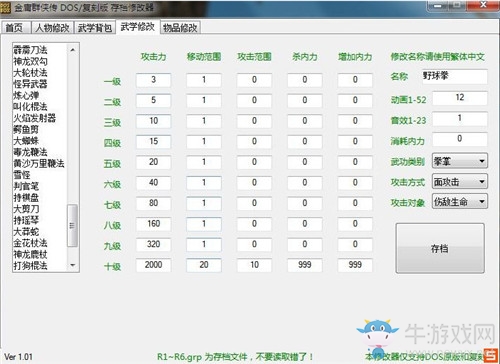The image size is (500, 364).
Task: Open the 攻击对象 dropdown
Action: (459, 201)
